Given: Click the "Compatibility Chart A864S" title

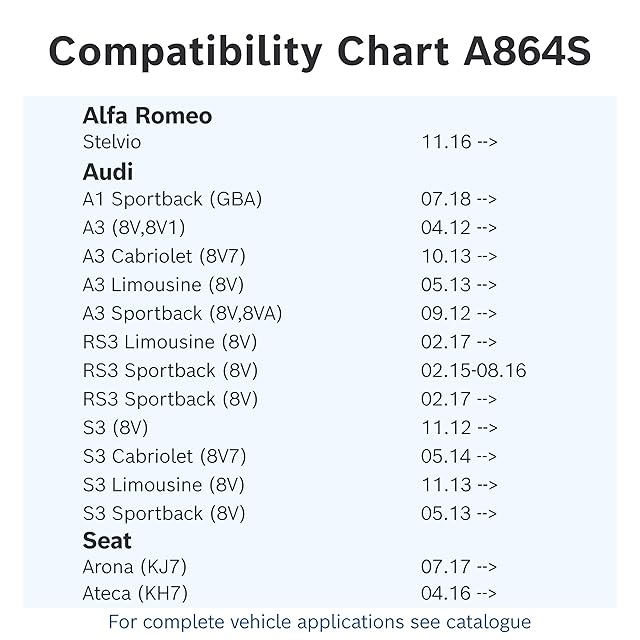Looking at the screenshot, I should tap(319, 50).
